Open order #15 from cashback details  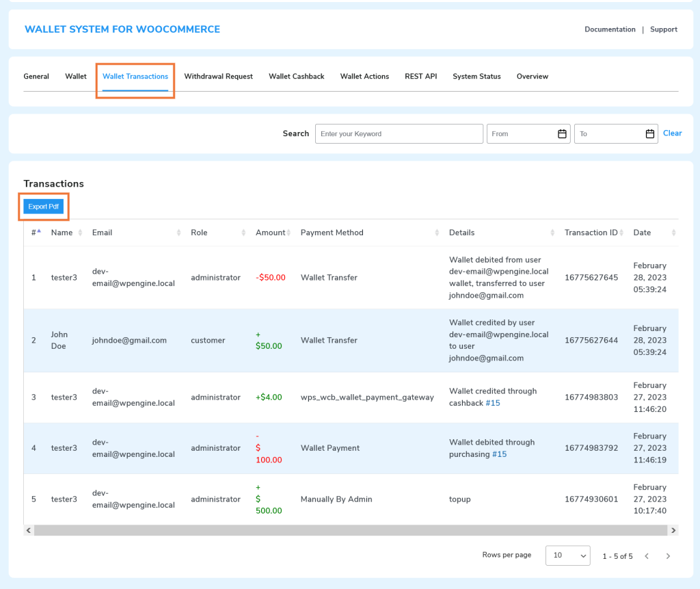coord(493,403)
